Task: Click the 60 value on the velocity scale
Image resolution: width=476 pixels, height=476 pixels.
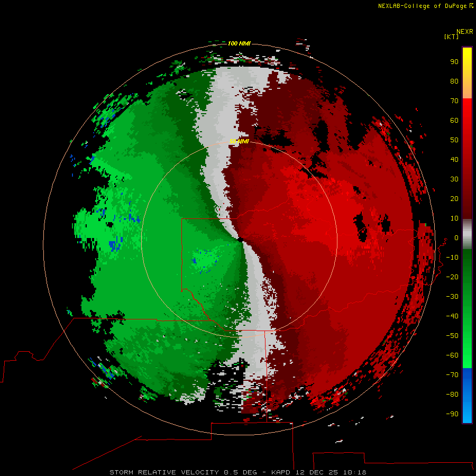Action: 454,120
